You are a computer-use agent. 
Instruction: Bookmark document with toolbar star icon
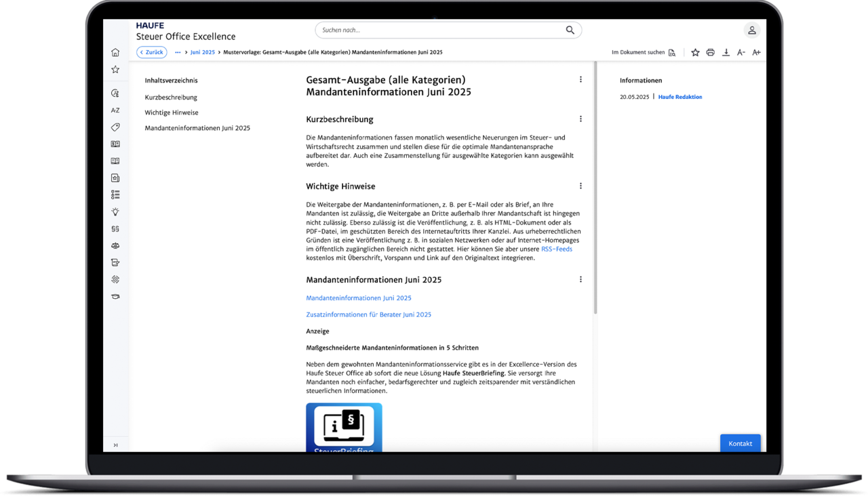pyautogui.click(x=695, y=52)
